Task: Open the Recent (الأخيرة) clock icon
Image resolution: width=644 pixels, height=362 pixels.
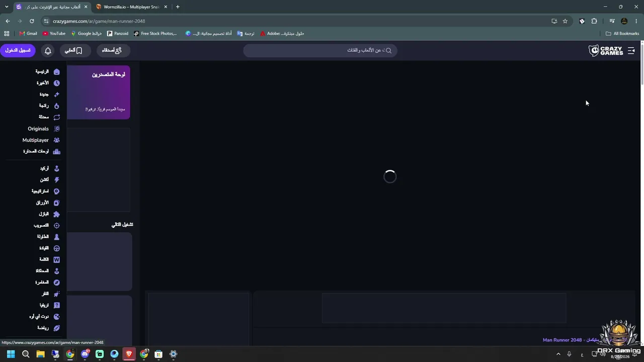Action: click(56, 83)
